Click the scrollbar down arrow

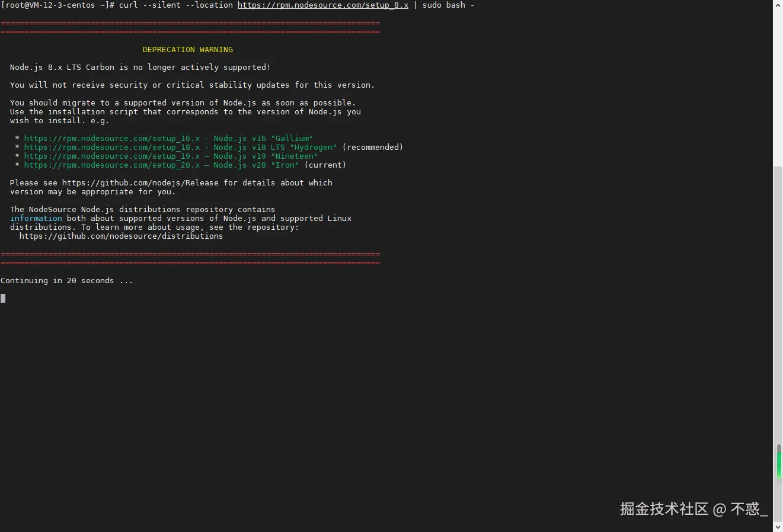click(778, 527)
